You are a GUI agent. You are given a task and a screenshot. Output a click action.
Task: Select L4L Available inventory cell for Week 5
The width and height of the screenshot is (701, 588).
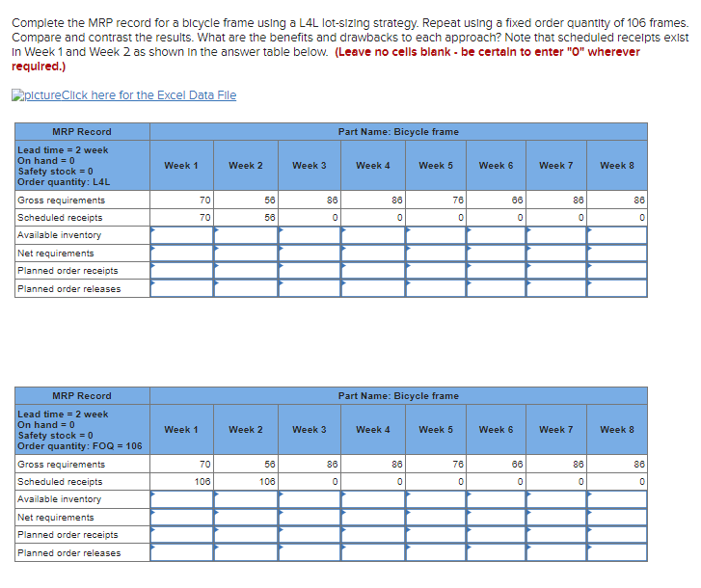(x=436, y=235)
